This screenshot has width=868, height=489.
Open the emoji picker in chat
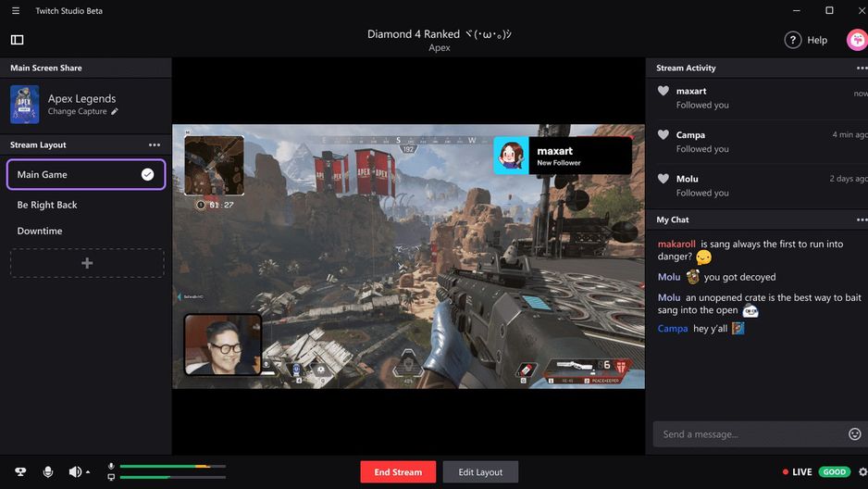[855, 434]
